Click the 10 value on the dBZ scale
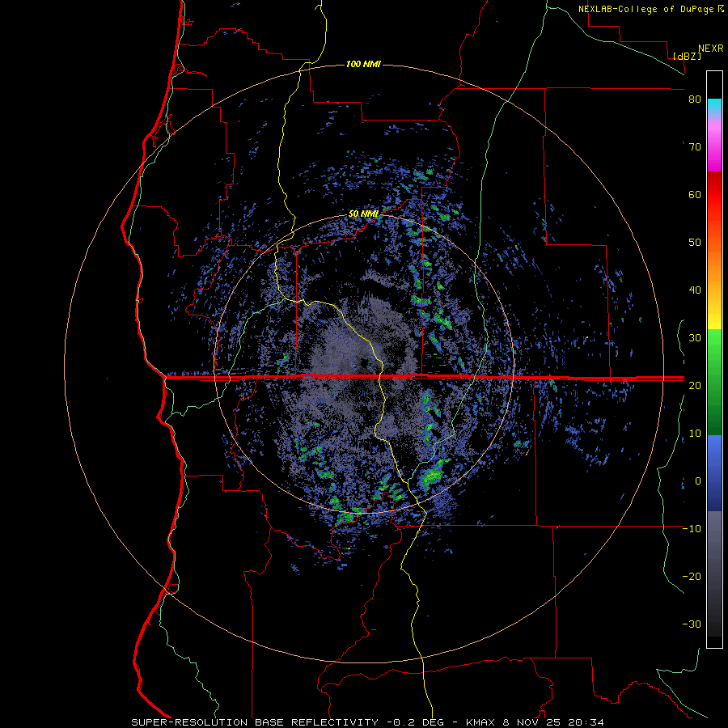The height and width of the screenshot is (728, 728). (x=695, y=434)
